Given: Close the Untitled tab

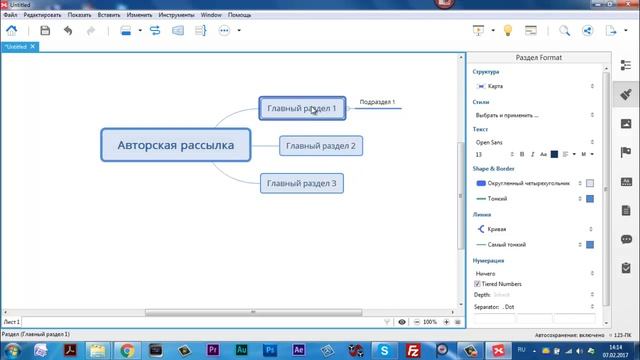Looking at the screenshot, I should [x=33, y=47].
